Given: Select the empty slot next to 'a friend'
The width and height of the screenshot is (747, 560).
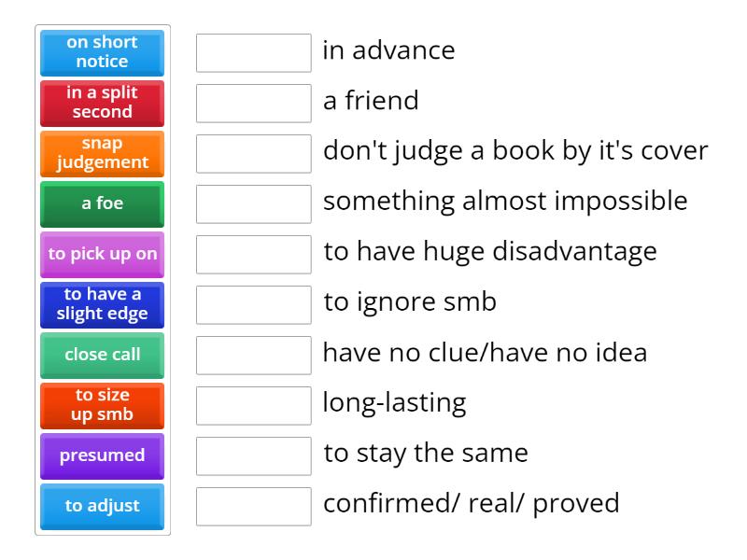Looking at the screenshot, I should (253, 104).
